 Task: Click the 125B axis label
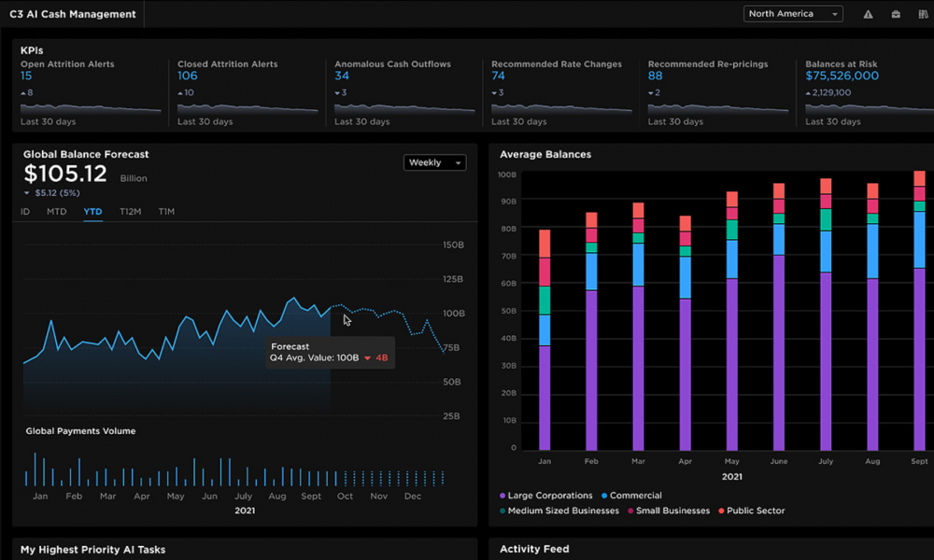click(453, 279)
